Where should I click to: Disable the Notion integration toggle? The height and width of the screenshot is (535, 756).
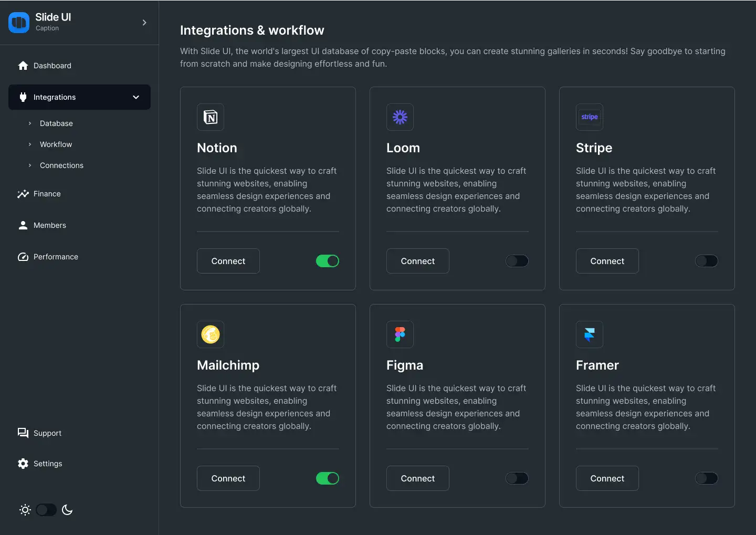click(328, 261)
